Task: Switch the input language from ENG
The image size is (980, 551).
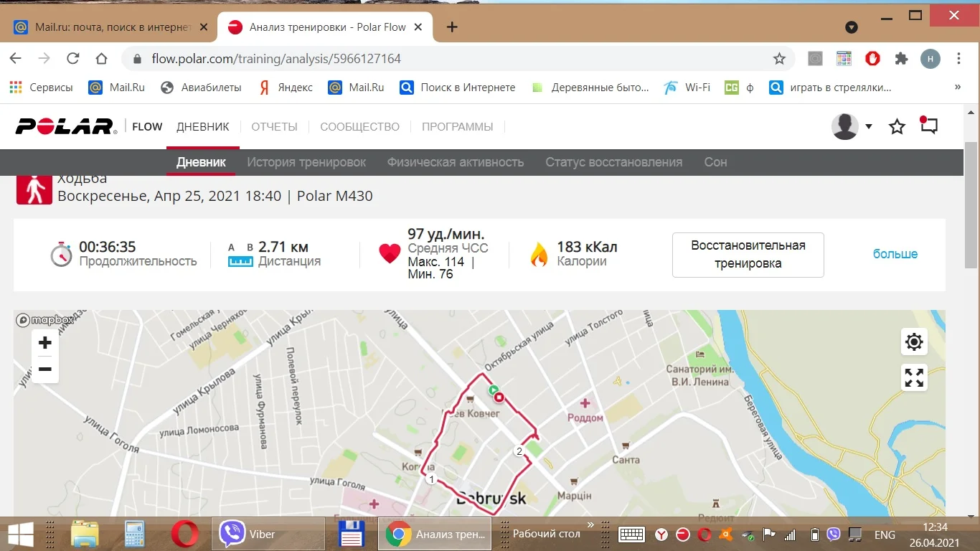Action: click(x=885, y=534)
